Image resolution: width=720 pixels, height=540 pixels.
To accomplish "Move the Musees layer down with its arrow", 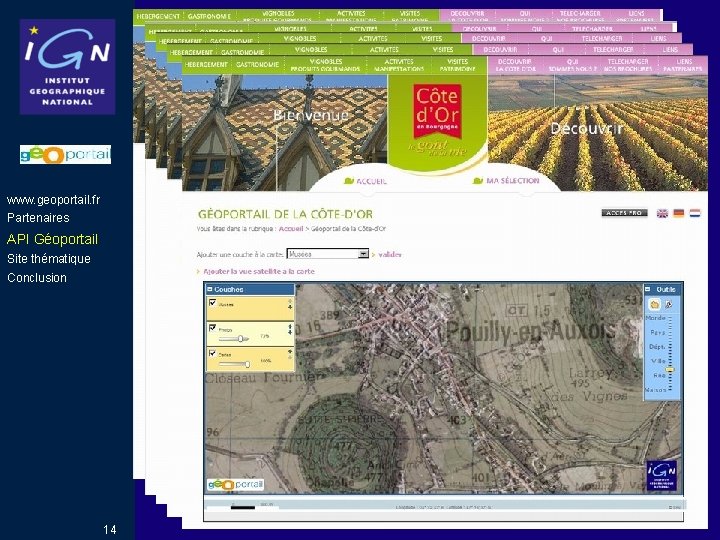I will click(x=290, y=307).
